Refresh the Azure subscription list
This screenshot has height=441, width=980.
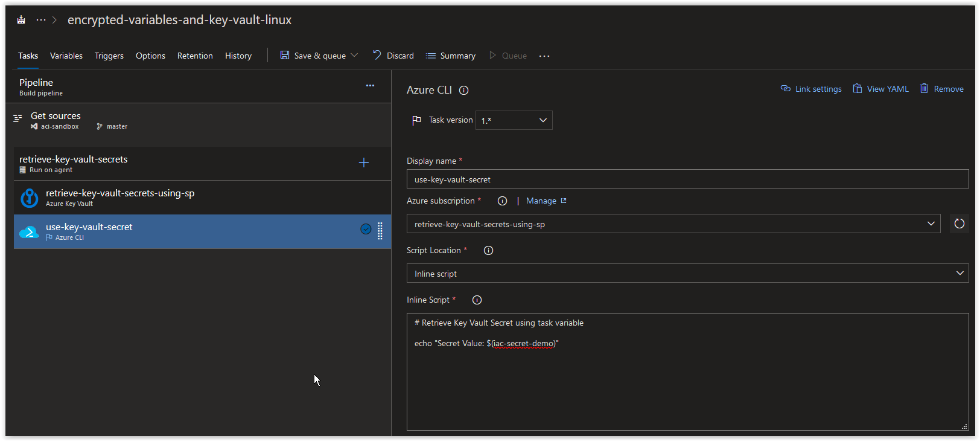tap(959, 224)
